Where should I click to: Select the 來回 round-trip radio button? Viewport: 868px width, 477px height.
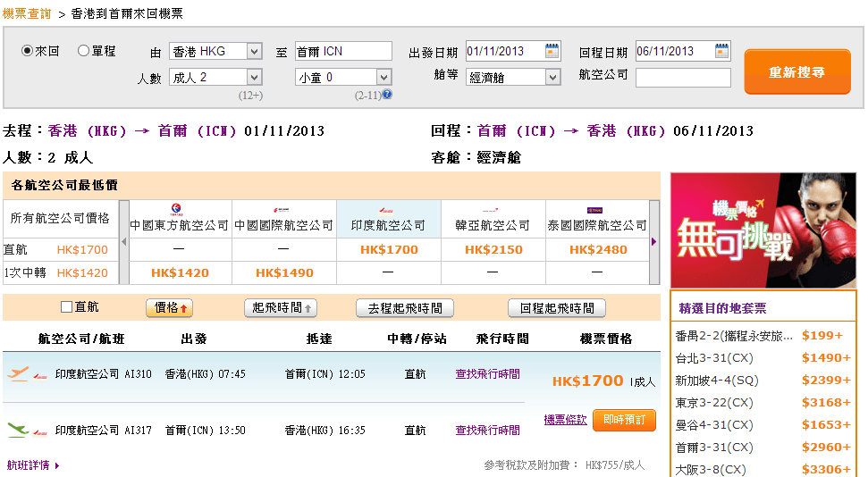coord(27,51)
